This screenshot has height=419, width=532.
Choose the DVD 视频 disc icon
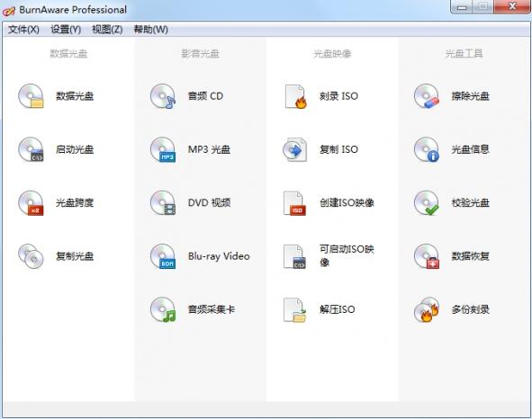click(x=163, y=202)
